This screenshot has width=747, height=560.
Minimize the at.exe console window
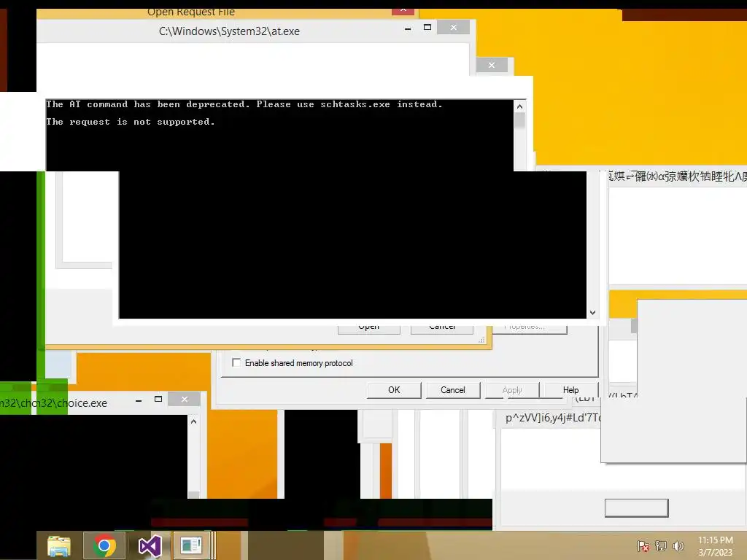(408, 28)
